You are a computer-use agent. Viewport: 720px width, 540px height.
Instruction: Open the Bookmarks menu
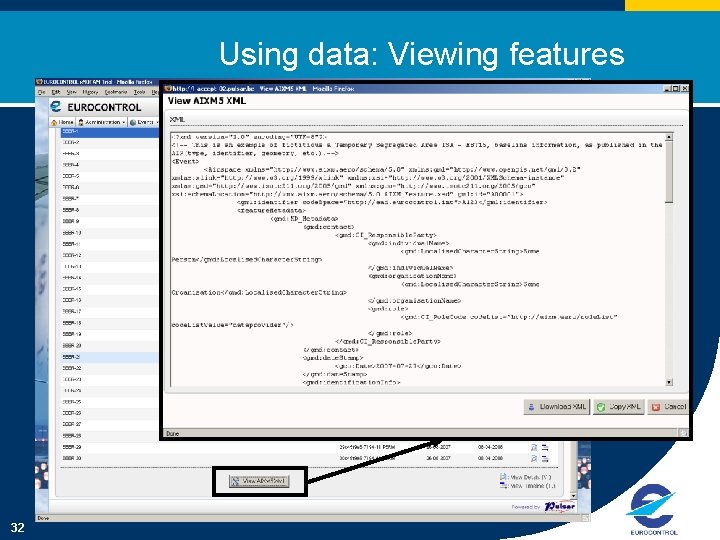point(116,92)
